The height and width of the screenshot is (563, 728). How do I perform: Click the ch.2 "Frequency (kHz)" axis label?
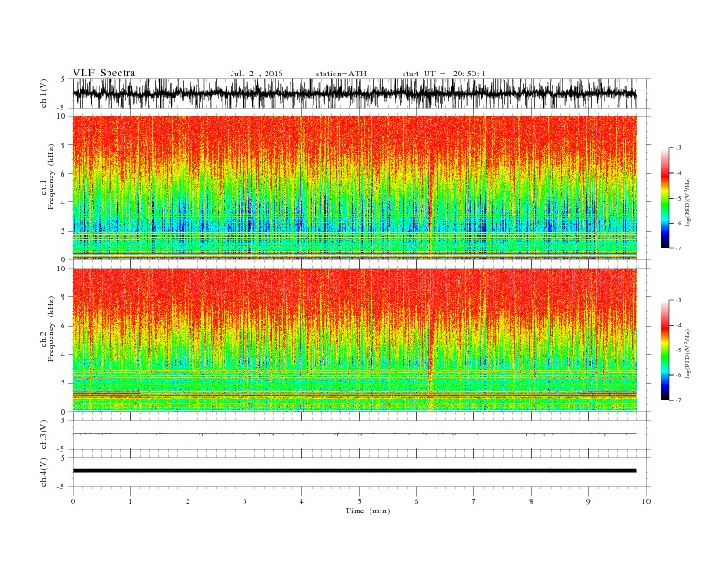[x=51, y=328]
